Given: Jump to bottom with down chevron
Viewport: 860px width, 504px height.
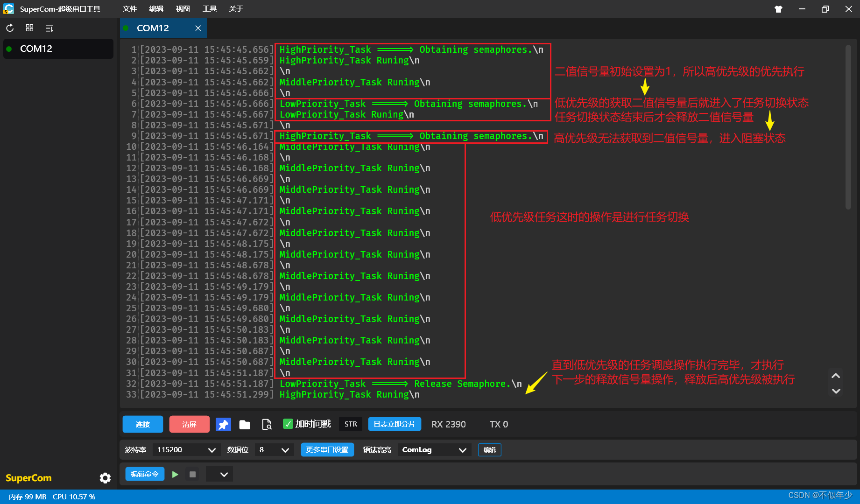Looking at the screenshot, I should tap(836, 391).
